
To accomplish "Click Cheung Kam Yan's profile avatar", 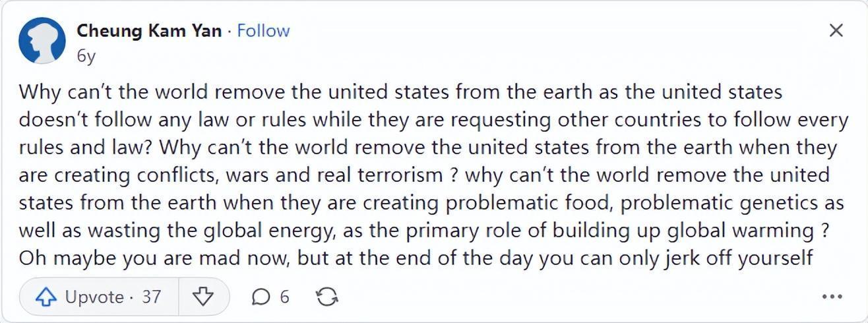I will [42, 41].
